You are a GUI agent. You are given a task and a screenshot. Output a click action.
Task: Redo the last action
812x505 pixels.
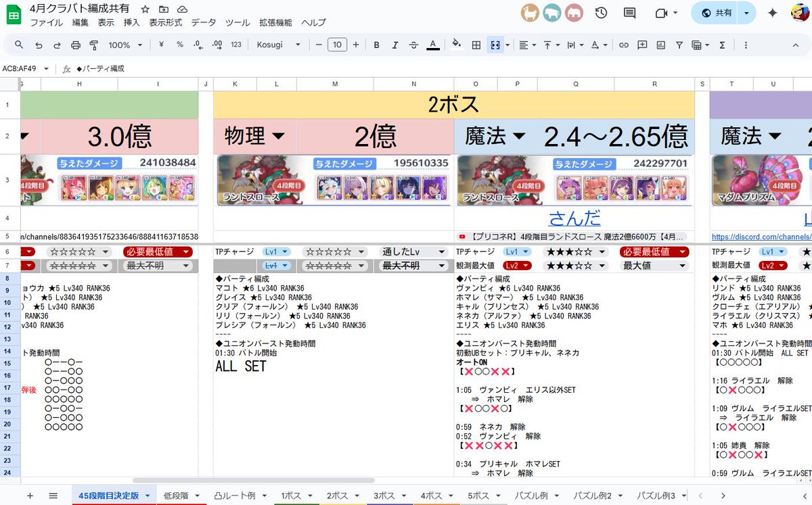coord(57,45)
